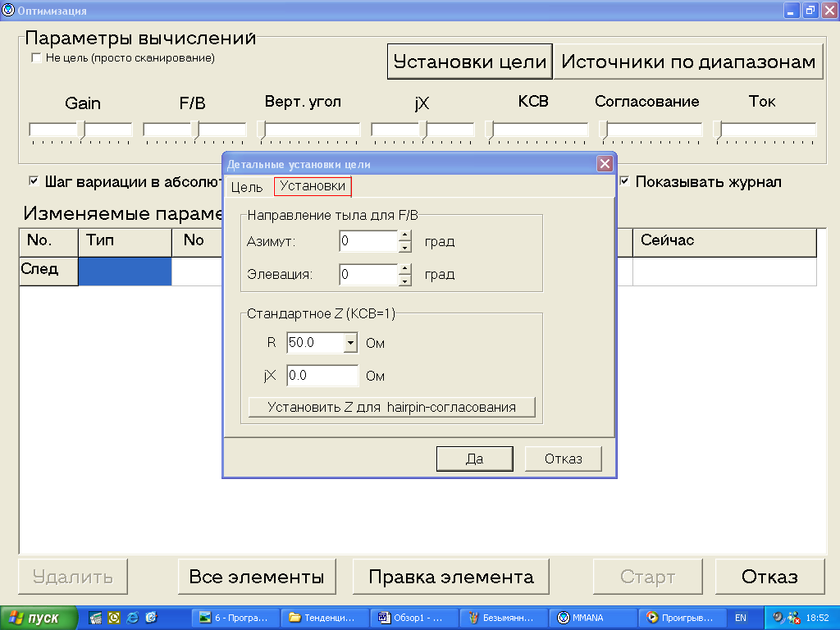The height and width of the screenshot is (630, 840).
Task: Click the main window 'Отказ' button in the bottom row
Action: [769, 577]
